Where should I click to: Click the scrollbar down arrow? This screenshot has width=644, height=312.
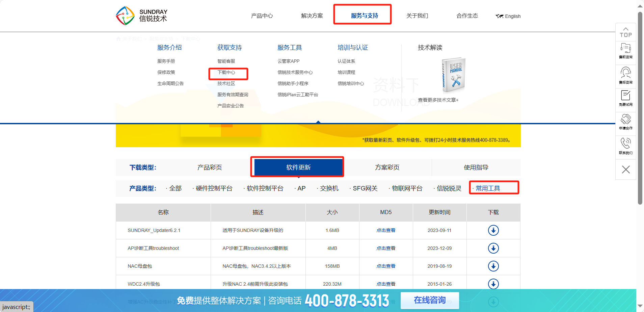tap(640, 306)
